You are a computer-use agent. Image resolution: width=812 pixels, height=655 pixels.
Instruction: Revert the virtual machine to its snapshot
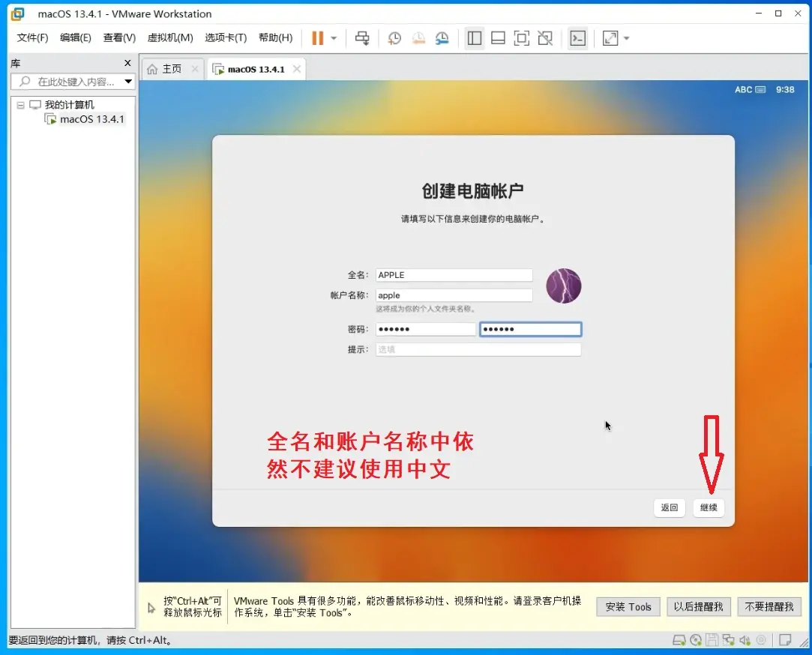418,37
